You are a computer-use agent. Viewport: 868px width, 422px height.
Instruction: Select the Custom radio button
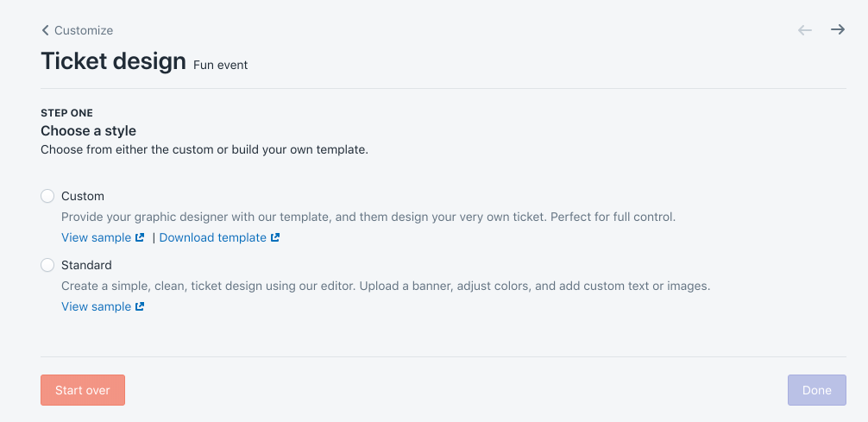click(x=47, y=196)
